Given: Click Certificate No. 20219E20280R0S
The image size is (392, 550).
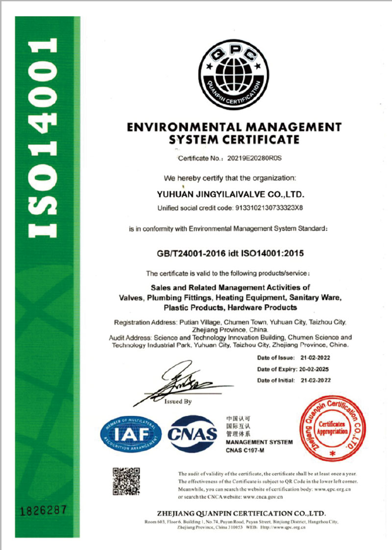Looking at the screenshot, I should pos(230,158).
